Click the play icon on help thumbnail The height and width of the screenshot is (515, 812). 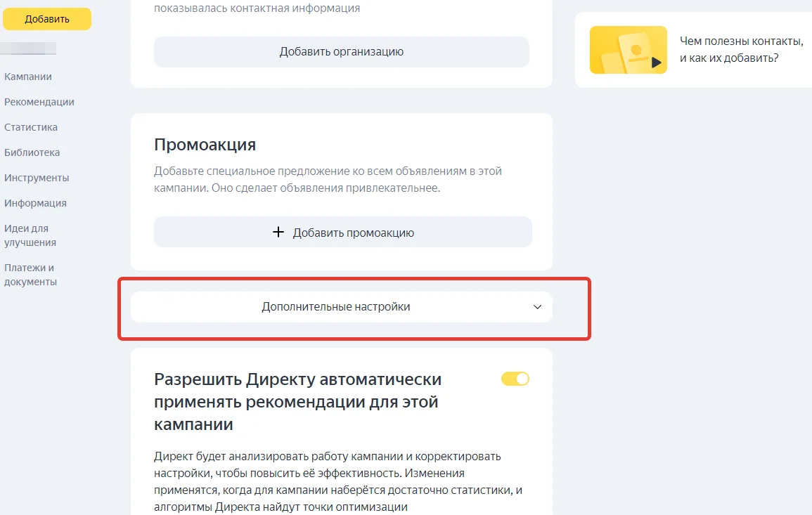(656, 63)
